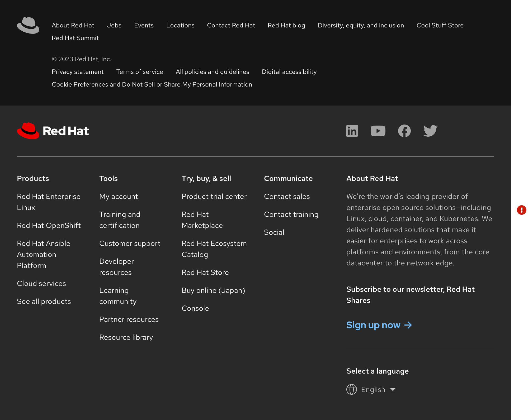
Task: Click the Red Hat logo
Action: pyautogui.click(x=53, y=131)
